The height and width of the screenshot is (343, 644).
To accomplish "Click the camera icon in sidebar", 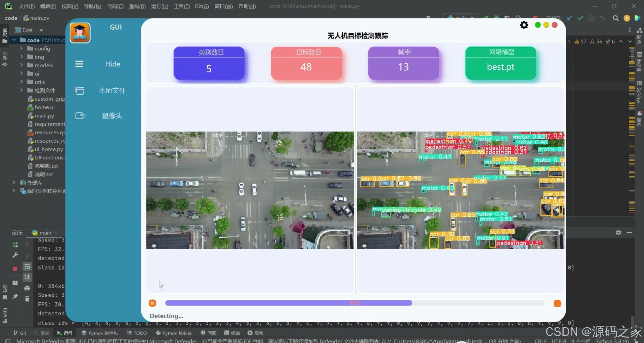I will (80, 116).
